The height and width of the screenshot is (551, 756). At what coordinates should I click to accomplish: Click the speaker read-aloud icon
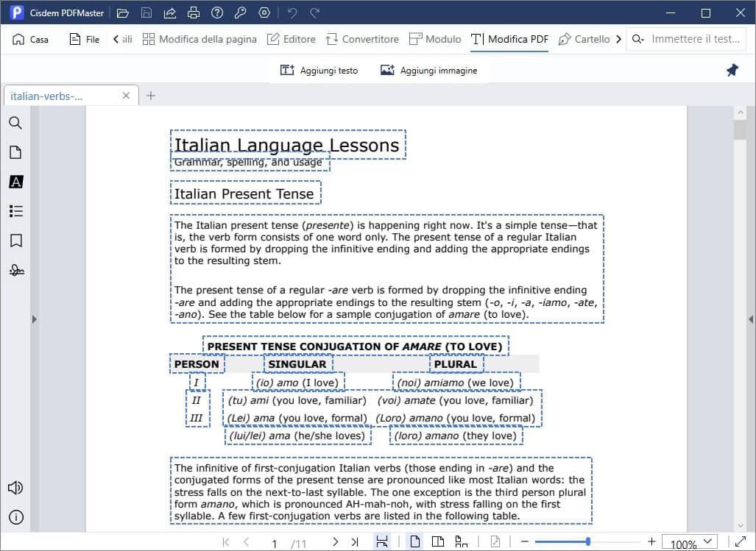[15, 488]
